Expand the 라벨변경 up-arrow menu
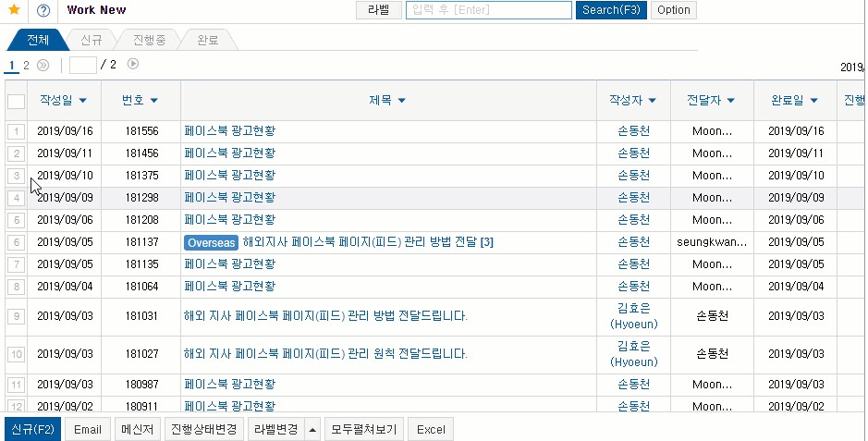This screenshot has width=868, height=441. (312, 429)
